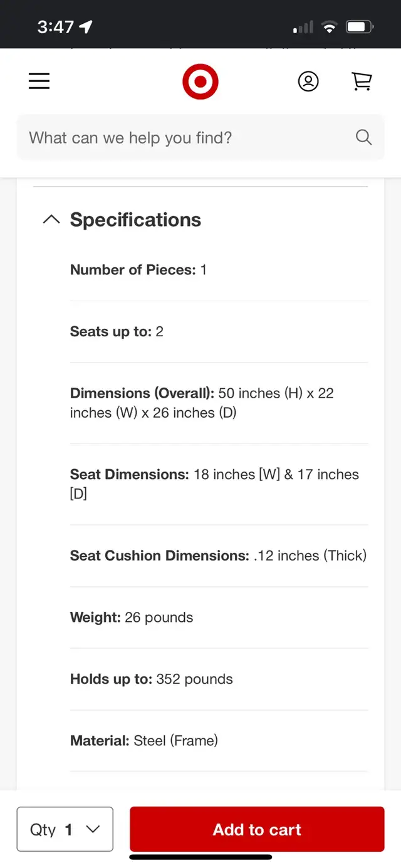Collapse the Specifications section chevron
The image size is (401, 868).
pyautogui.click(x=51, y=219)
